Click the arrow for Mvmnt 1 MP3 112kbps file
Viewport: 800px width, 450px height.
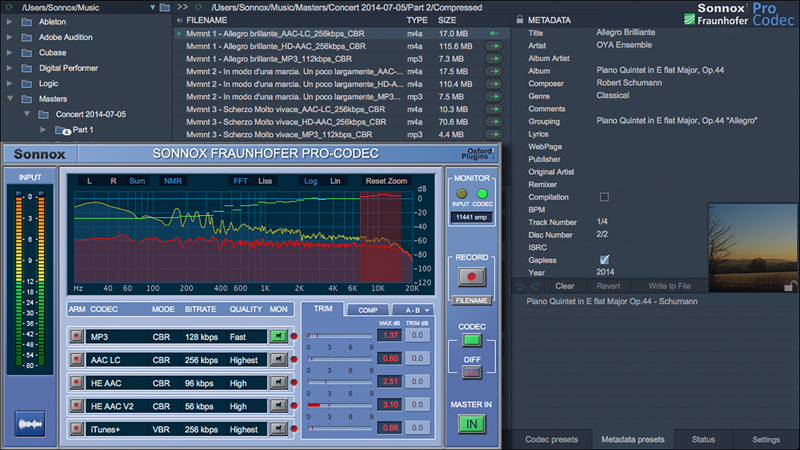[494, 59]
